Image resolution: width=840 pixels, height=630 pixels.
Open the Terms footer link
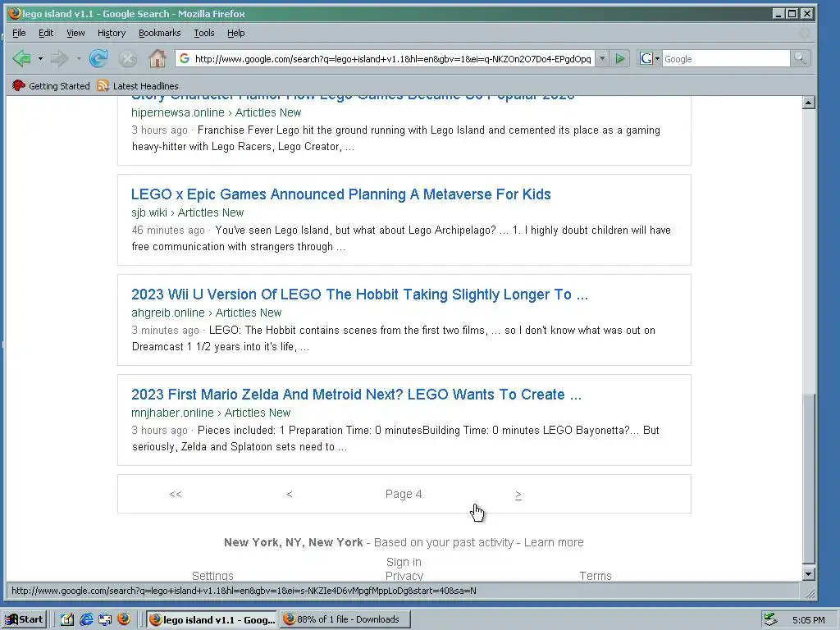[596, 575]
